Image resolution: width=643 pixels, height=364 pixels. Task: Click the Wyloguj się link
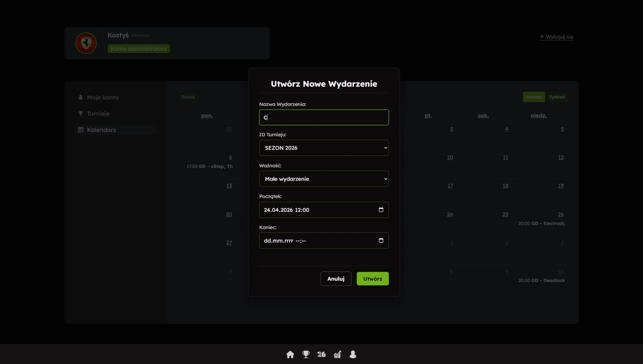[x=559, y=37]
